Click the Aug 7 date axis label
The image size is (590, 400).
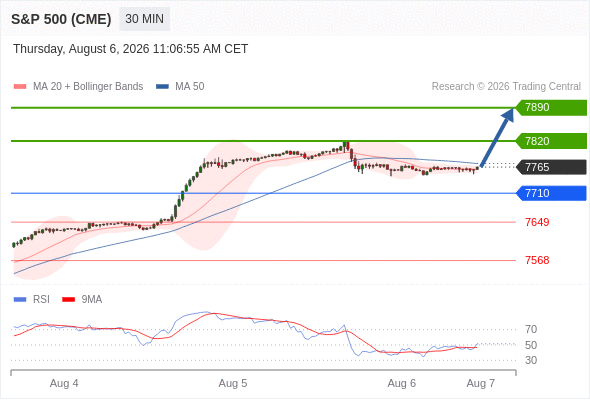pos(481,383)
